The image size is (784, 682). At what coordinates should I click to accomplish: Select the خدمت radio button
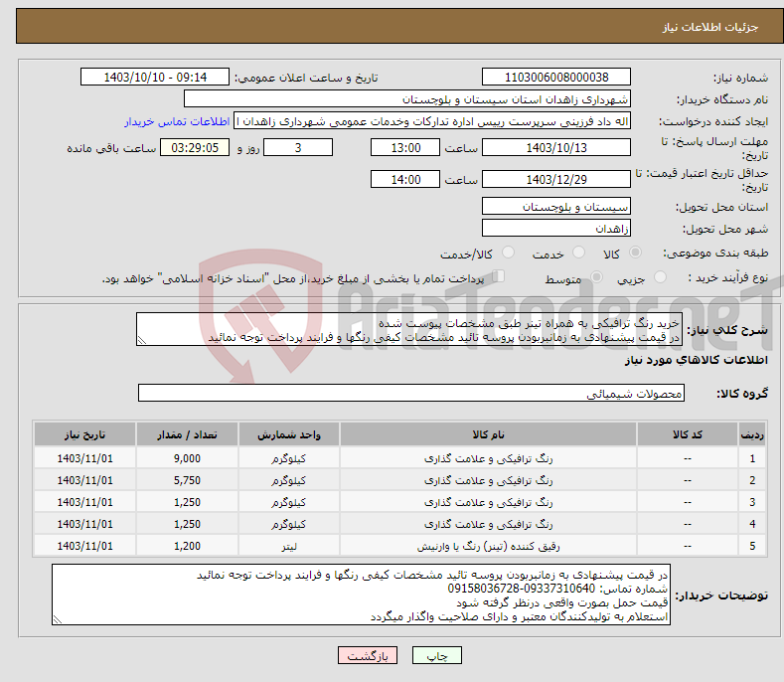click(x=578, y=253)
